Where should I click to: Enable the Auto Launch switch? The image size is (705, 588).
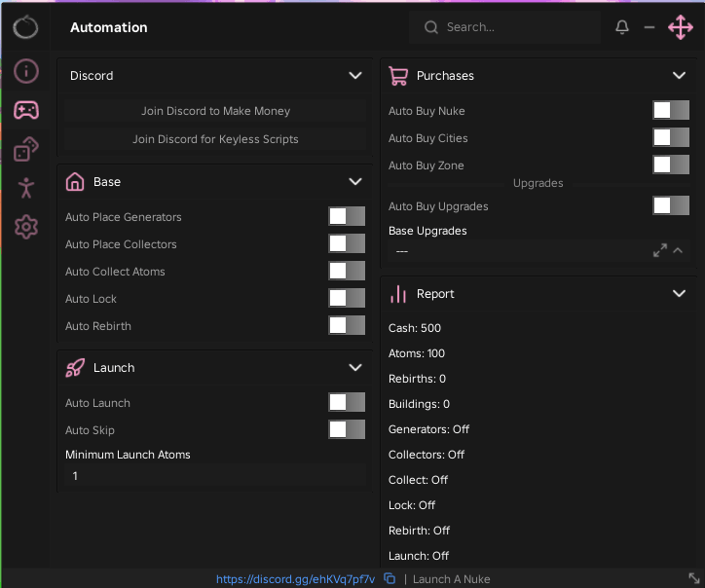[347, 402]
